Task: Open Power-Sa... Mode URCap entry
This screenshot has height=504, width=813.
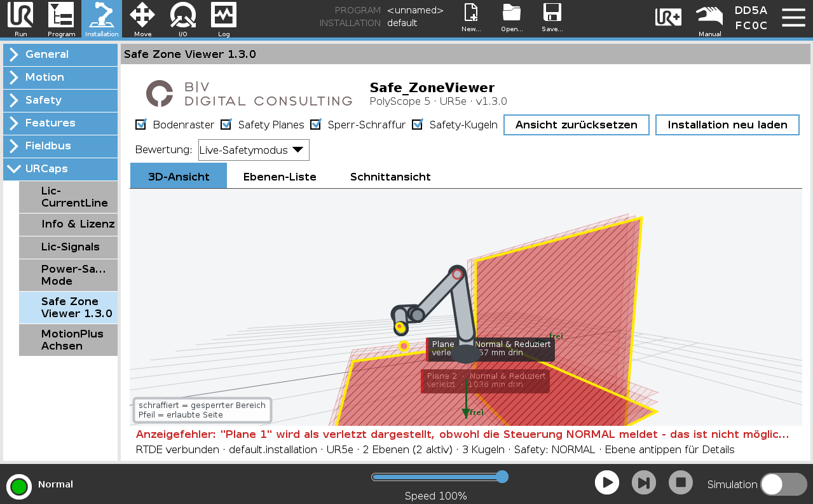Action: click(x=68, y=275)
